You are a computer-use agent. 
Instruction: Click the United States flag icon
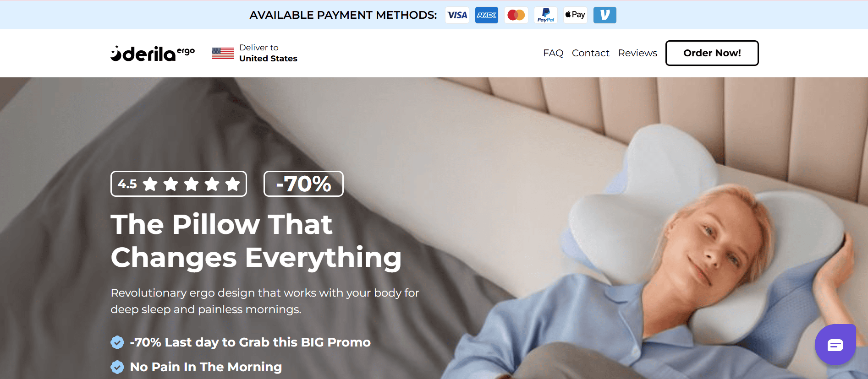click(x=223, y=54)
